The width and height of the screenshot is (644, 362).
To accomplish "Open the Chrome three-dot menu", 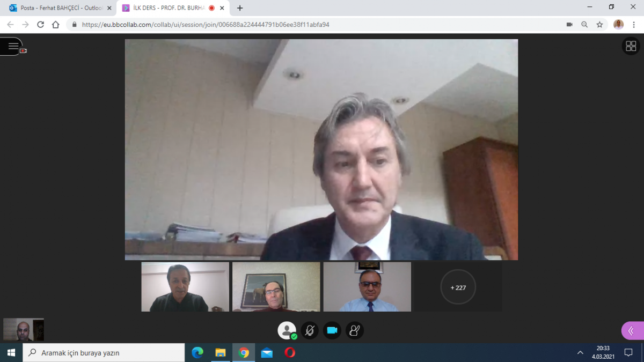I will coord(634,25).
